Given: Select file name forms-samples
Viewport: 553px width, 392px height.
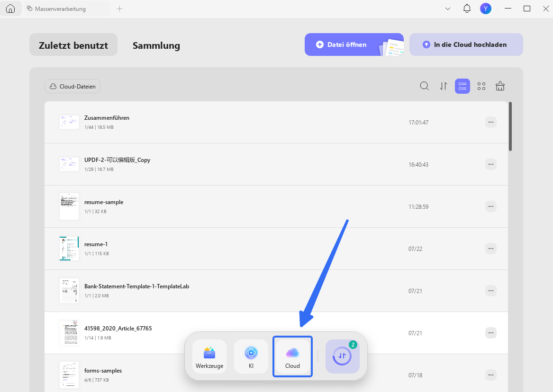Looking at the screenshot, I should (x=103, y=371).
